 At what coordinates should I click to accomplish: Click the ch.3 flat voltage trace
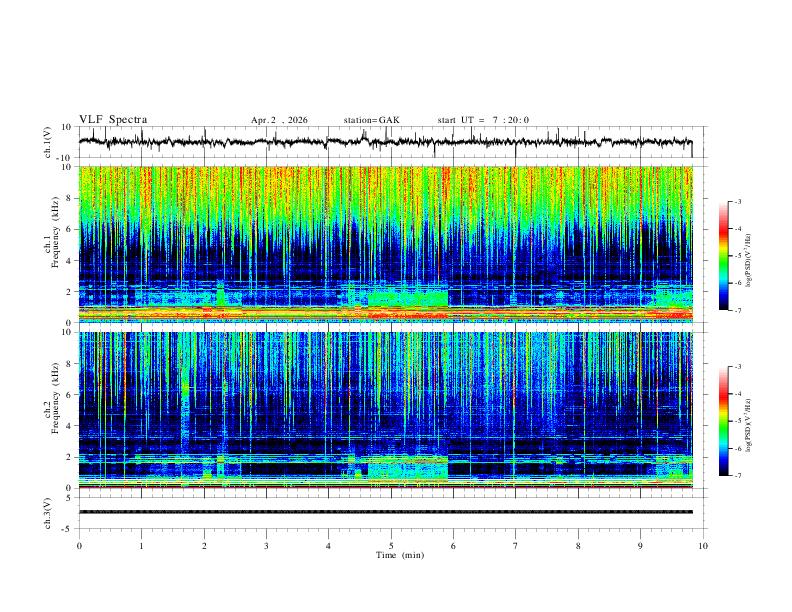(385, 512)
